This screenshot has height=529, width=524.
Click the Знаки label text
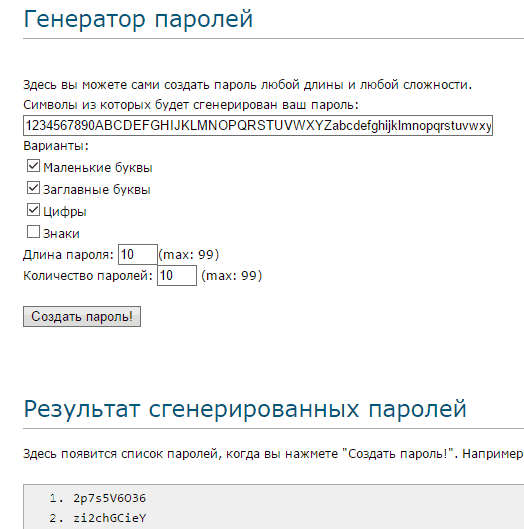pyautogui.click(x=61, y=233)
